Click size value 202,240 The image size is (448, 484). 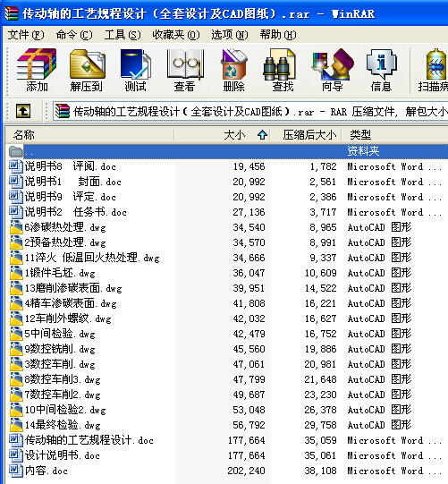pos(246,471)
